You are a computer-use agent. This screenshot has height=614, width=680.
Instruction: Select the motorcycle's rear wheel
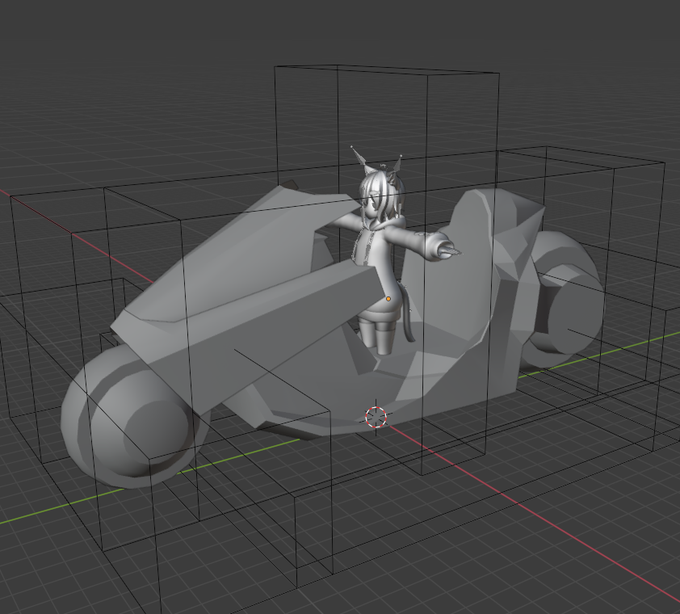click(564, 299)
